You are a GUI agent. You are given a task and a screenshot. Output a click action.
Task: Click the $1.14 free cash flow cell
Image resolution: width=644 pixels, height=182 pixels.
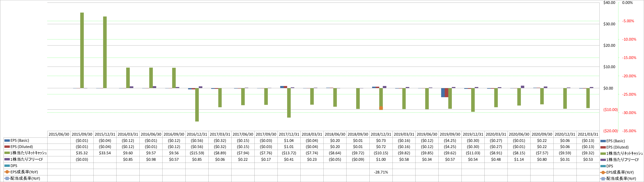519,159
